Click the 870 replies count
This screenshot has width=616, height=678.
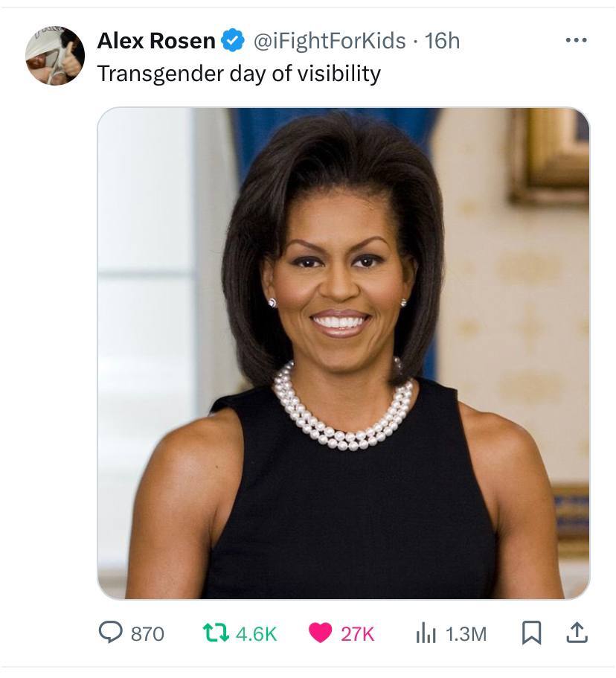pos(147,633)
